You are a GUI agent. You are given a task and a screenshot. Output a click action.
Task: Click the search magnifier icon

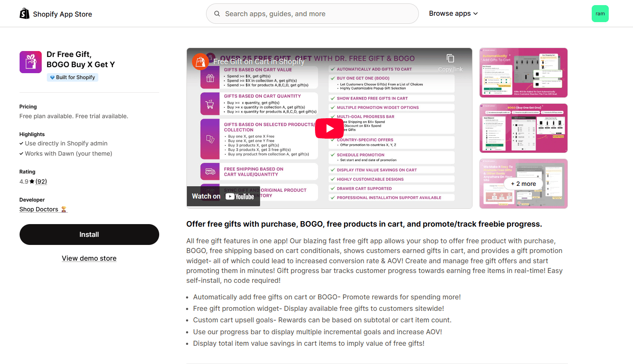pyautogui.click(x=217, y=14)
